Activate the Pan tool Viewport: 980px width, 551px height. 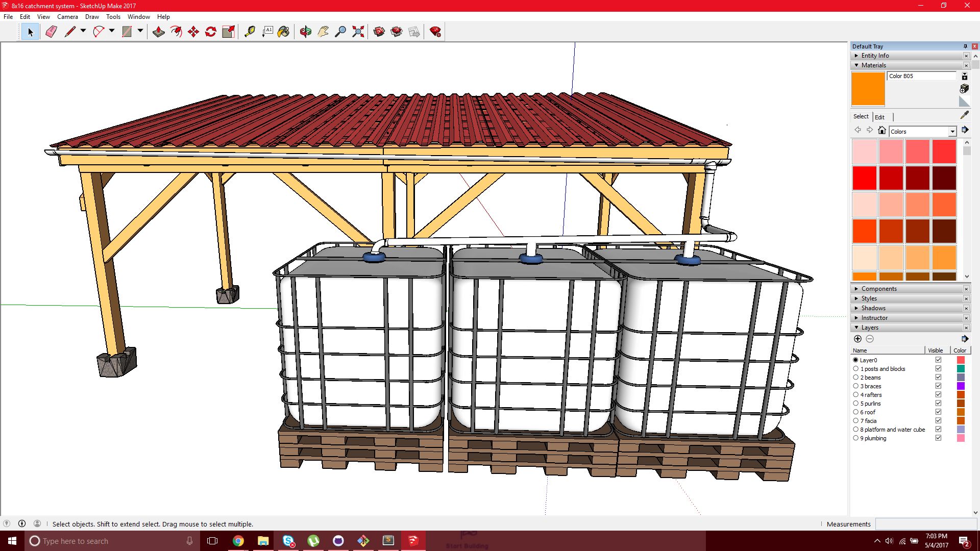[x=323, y=32]
